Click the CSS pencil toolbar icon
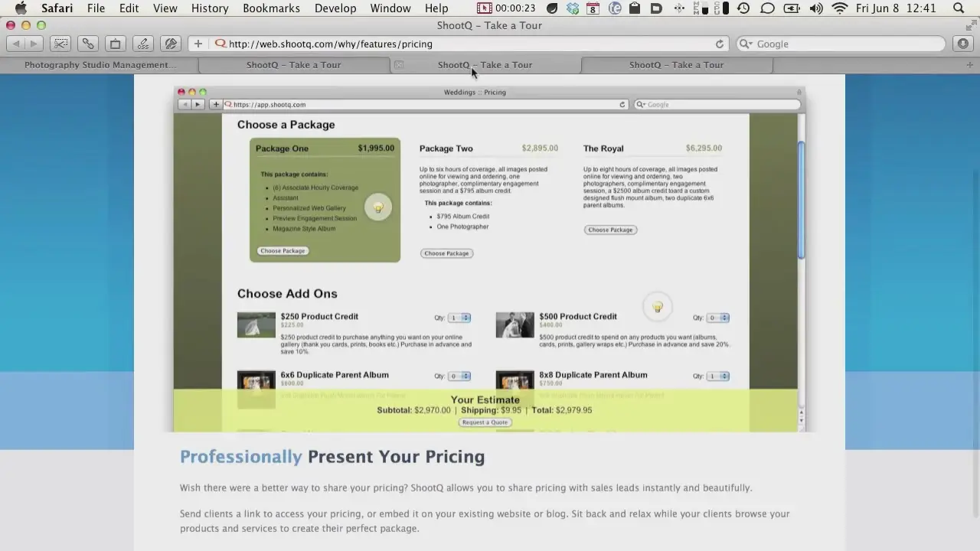This screenshot has height=551, width=980. click(142, 44)
